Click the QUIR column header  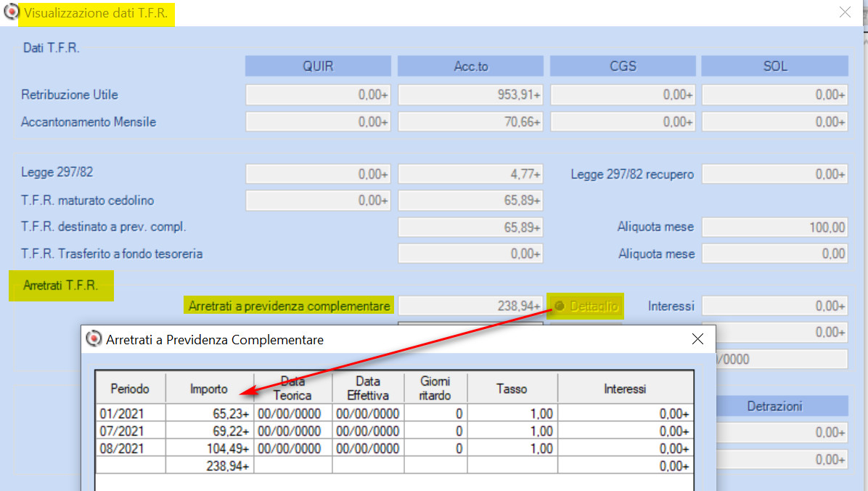(319, 66)
